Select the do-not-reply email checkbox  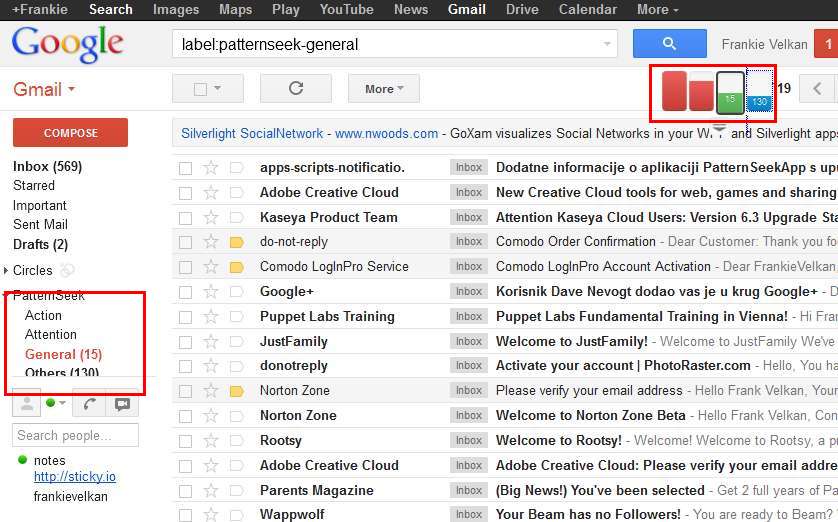(185, 243)
